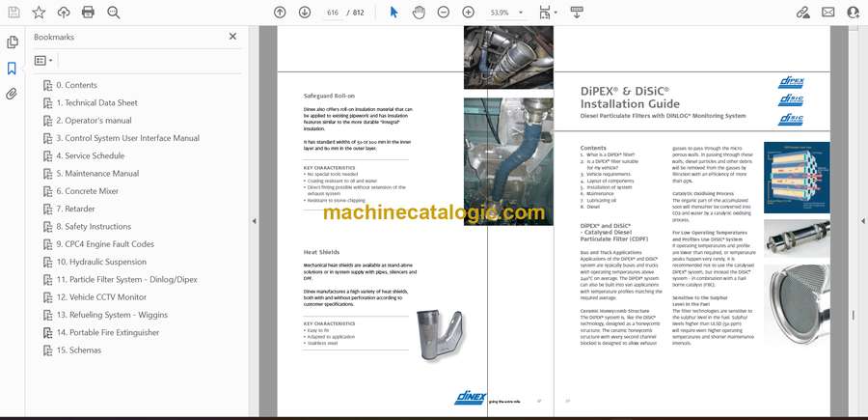
Task: Close the Bookmarks panel
Action: point(232,37)
